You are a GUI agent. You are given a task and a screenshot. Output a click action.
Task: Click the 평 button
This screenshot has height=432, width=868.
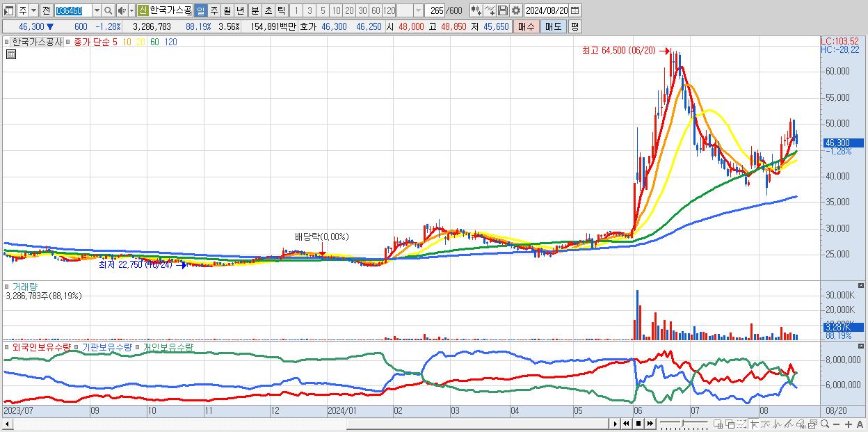(x=574, y=26)
